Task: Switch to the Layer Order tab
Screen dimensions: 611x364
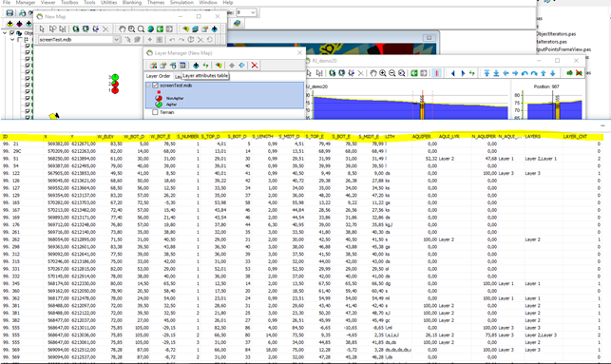Action: coord(158,76)
